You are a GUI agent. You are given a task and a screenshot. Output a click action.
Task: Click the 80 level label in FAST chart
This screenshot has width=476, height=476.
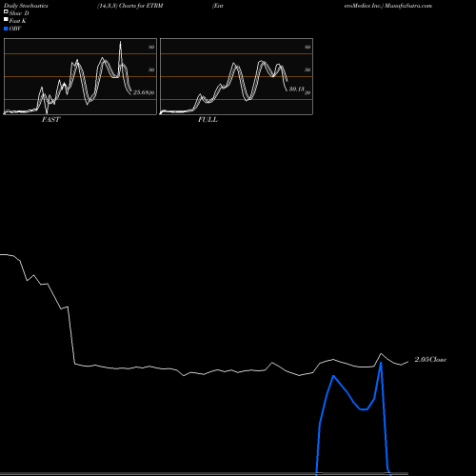151,47
